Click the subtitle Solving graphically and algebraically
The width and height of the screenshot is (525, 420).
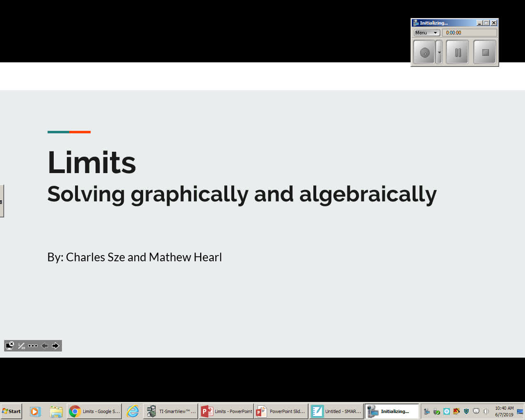[x=242, y=194]
